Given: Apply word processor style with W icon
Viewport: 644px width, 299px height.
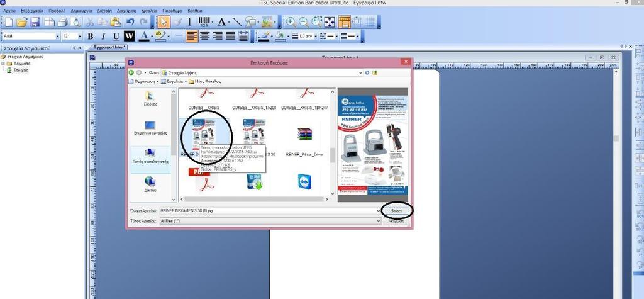Looking at the screenshot, I should [x=129, y=36].
